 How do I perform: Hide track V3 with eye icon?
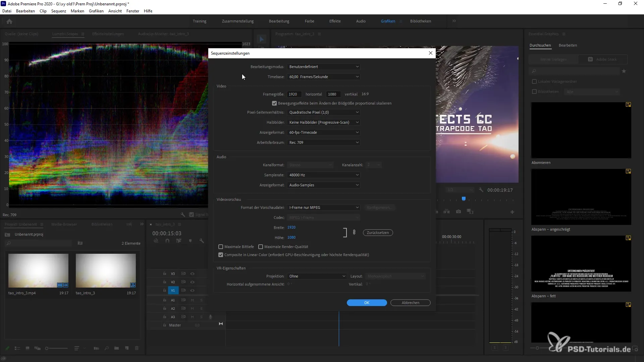[193, 274]
